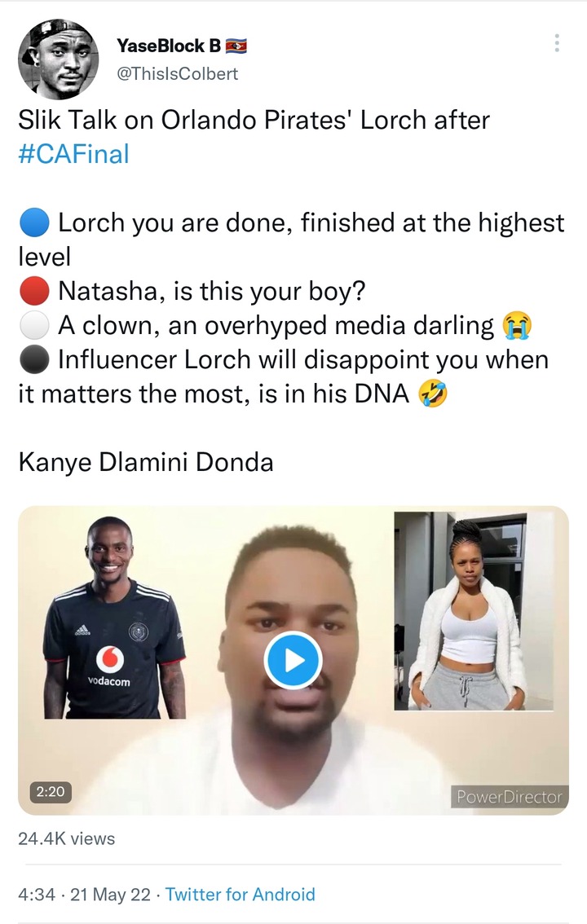Click the black circle emoji bullet

pos(34,360)
